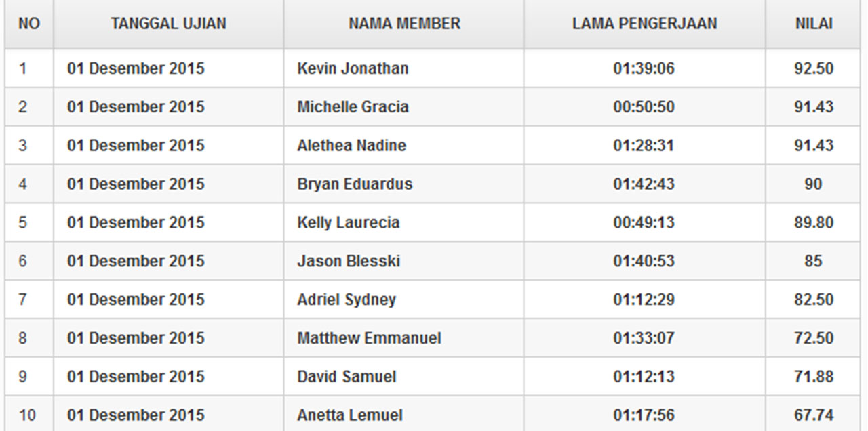Click the duration 01:42:43 cell
Screen dimensions: 868x431
pyautogui.click(x=645, y=184)
